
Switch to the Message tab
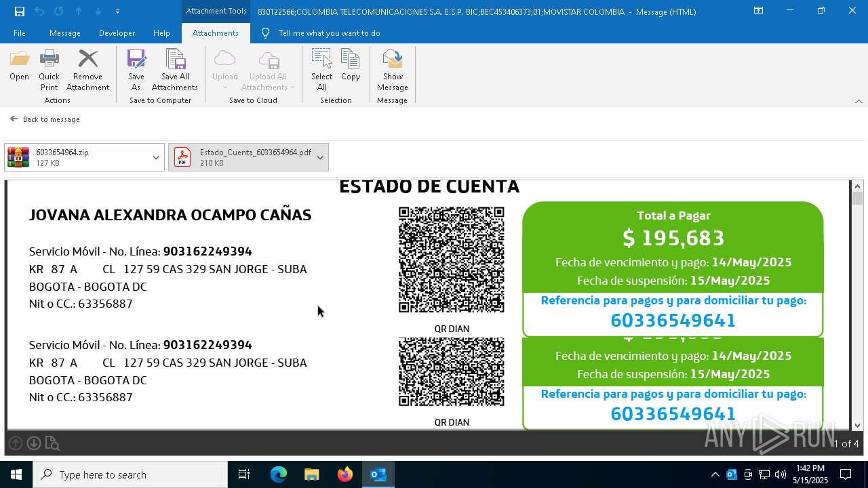(x=65, y=33)
